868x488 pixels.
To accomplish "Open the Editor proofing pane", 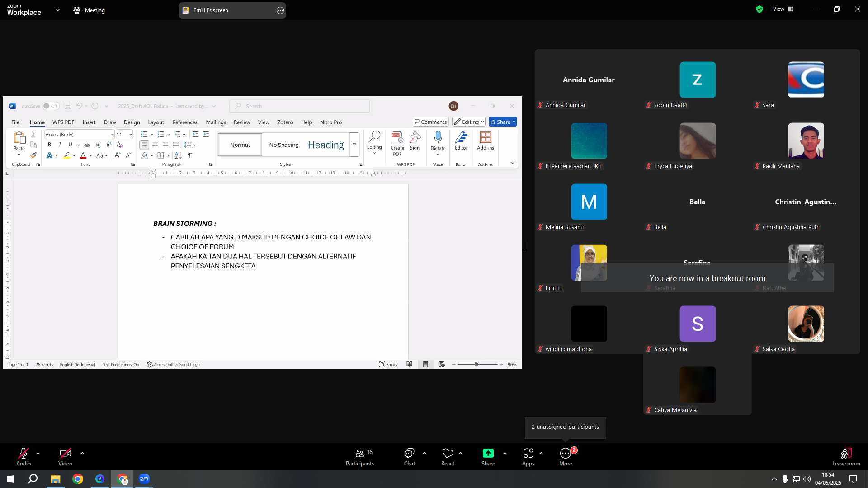I will point(461,141).
